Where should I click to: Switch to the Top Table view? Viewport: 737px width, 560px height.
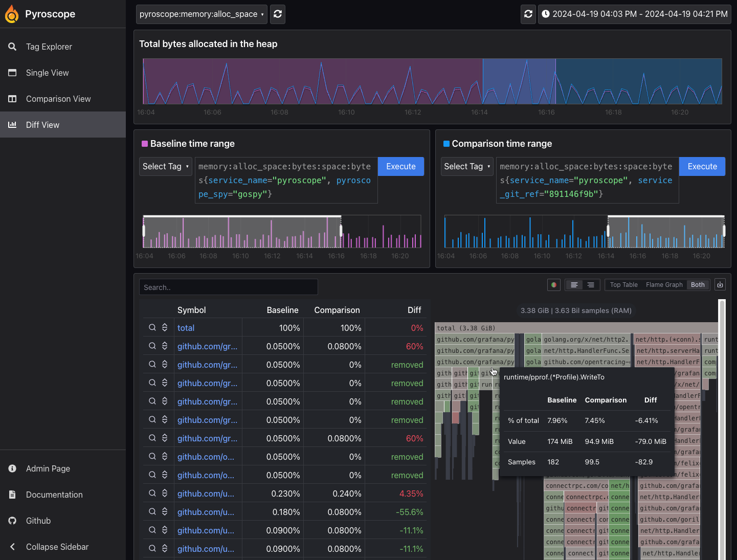(623, 285)
